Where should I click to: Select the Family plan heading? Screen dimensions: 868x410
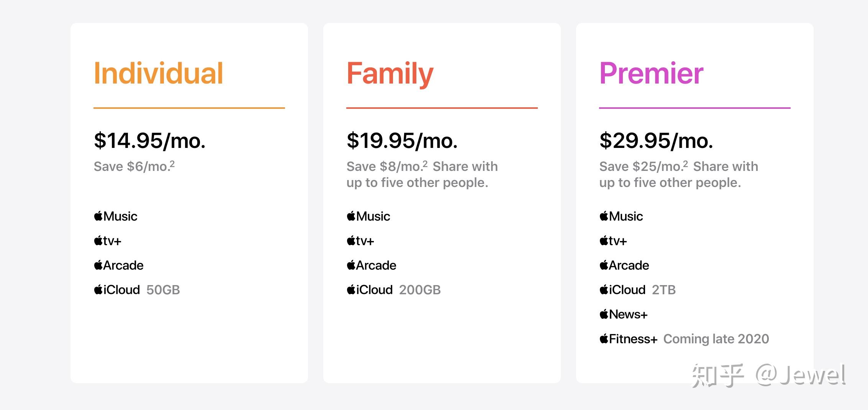click(x=390, y=74)
